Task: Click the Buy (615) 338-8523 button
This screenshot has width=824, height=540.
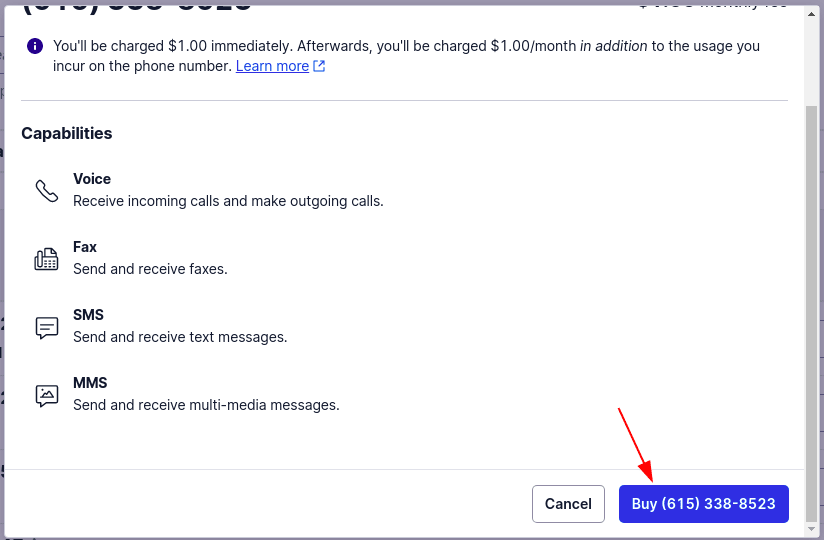Action: [704, 504]
